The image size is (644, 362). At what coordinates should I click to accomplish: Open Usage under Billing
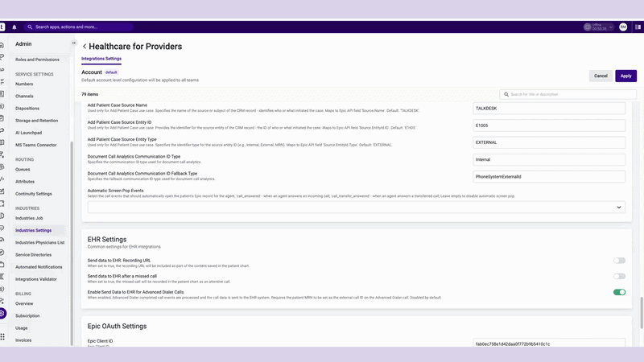pos(22,328)
